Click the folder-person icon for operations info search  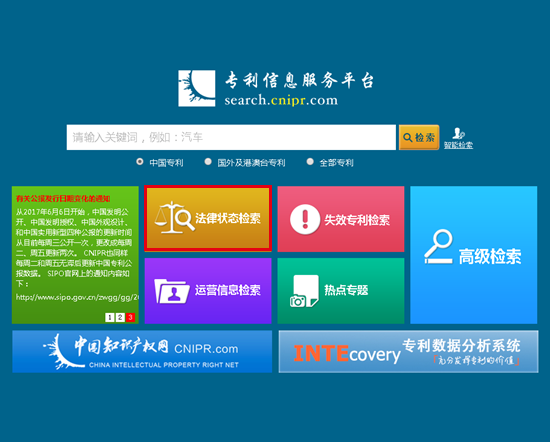coord(172,291)
